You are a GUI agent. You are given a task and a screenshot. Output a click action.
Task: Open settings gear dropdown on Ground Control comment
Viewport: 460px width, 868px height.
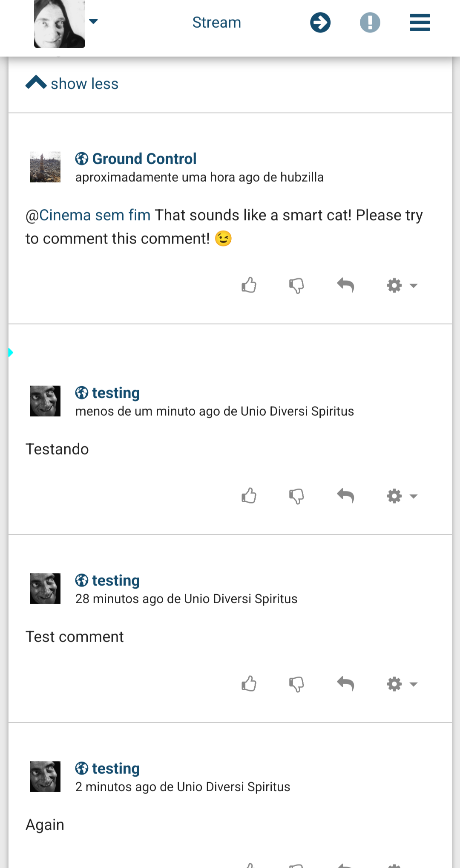pos(402,285)
